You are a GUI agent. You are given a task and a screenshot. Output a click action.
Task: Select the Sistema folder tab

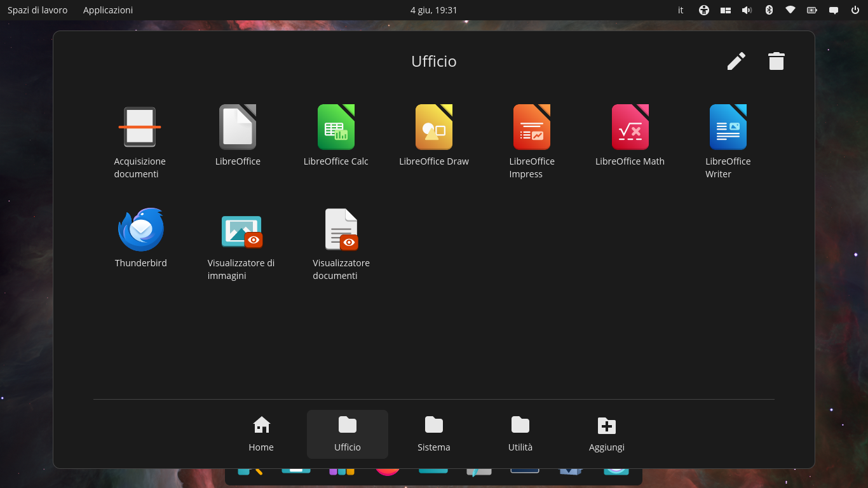click(434, 434)
